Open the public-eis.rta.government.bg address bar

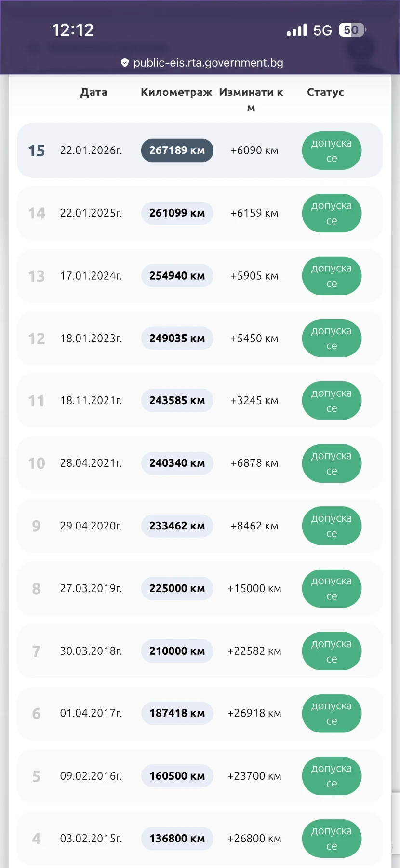click(208, 63)
